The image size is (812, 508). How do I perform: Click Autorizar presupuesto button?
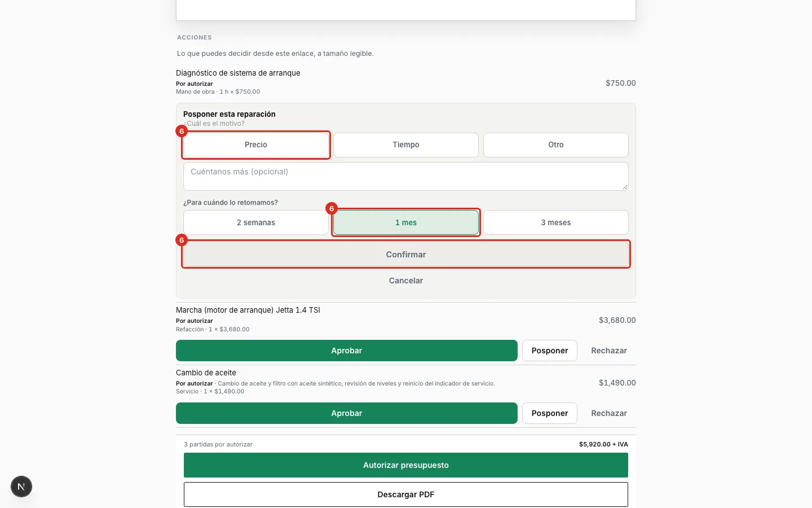pyautogui.click(x=406, y=465)
